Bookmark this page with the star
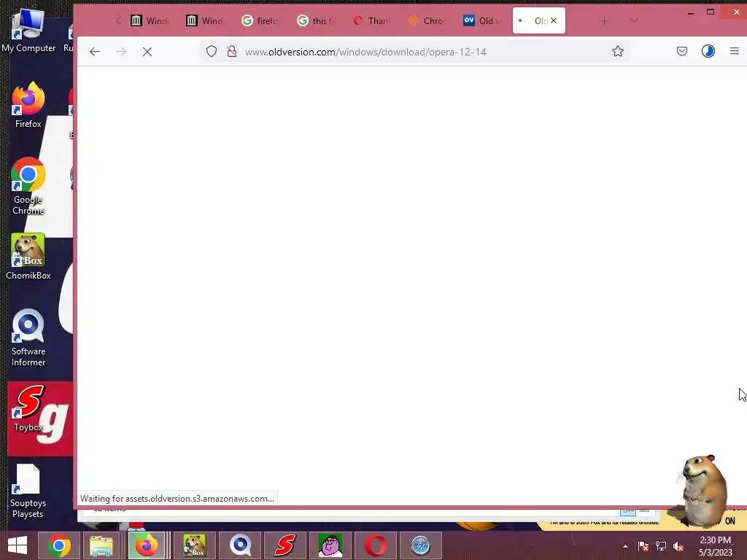The width and height of the screenshot is (747, 560). [x=618, y=52]
